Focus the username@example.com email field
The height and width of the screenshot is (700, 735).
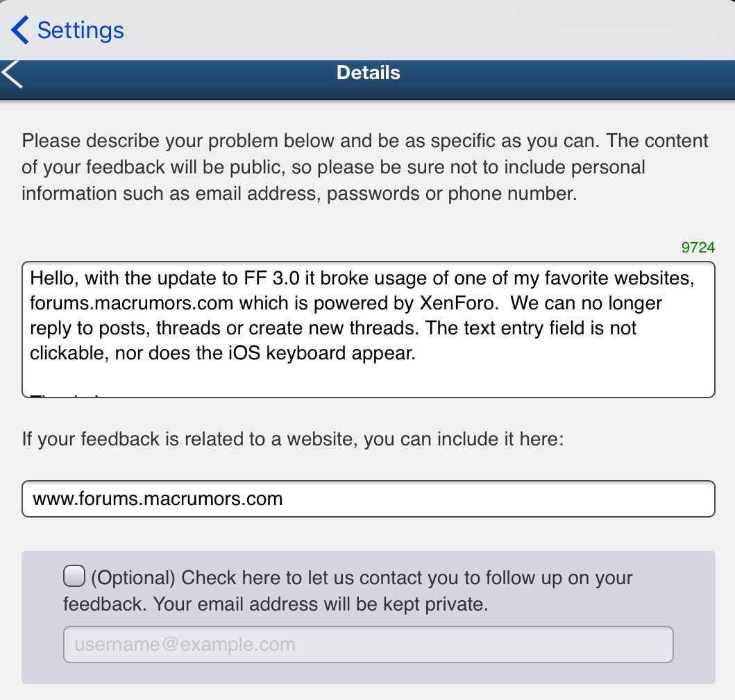click(368, 644)
